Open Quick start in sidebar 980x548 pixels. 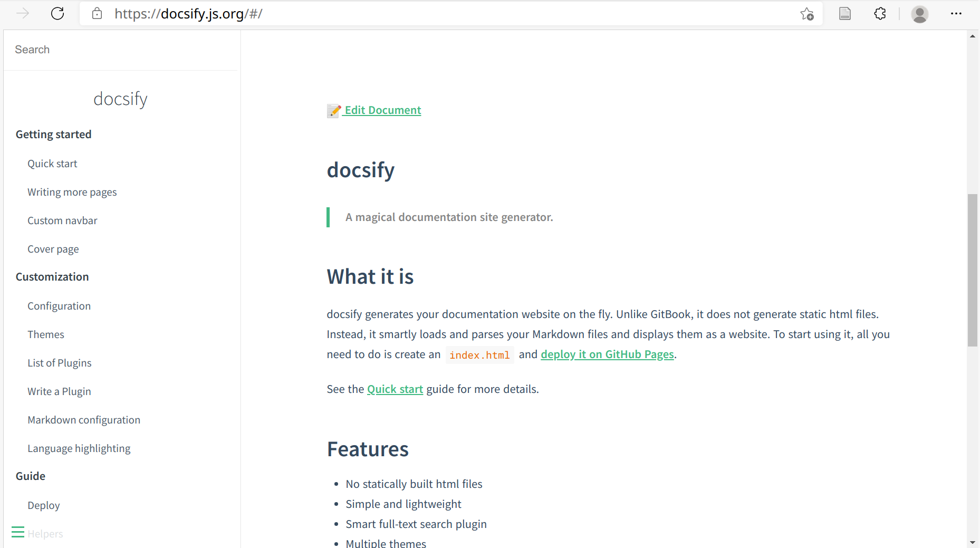(52, 164)
